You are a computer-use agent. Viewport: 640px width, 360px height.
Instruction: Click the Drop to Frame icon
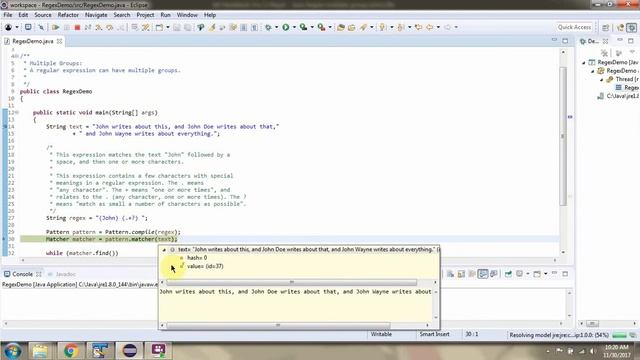pyautogui.click(x=134, y=27)
